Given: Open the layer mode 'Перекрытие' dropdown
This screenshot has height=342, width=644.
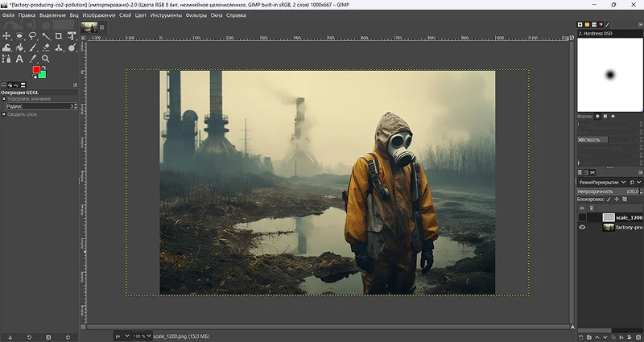Looking at the screenshot, I should click(x=602, y=183).
